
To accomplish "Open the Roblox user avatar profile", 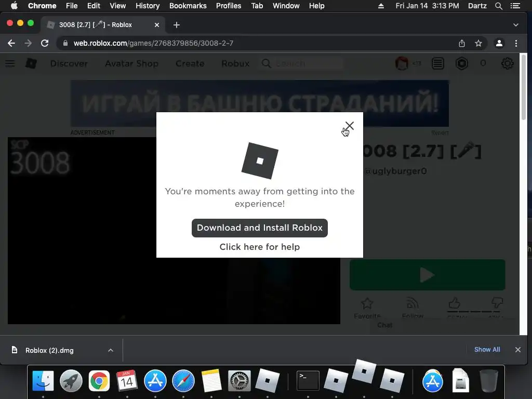I will pos(402,63).
